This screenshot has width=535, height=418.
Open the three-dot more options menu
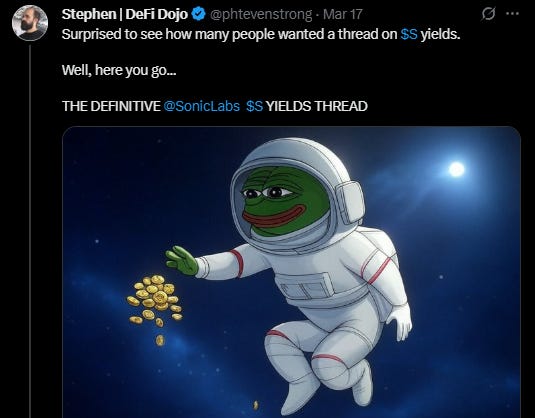[x=512, y=14]
